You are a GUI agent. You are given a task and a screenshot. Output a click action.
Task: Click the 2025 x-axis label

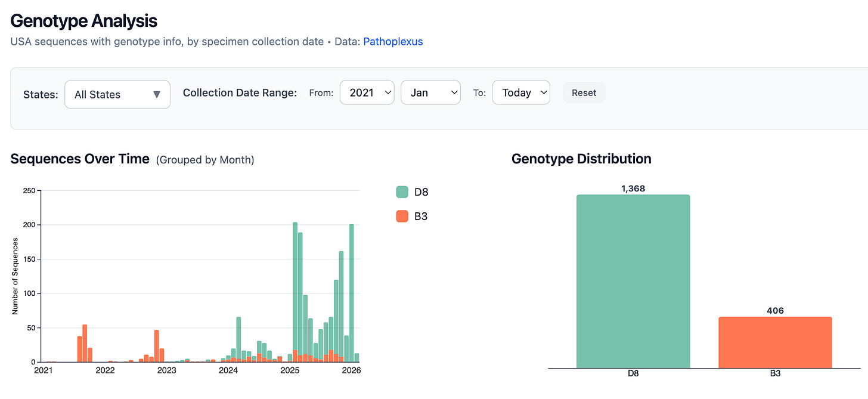point(290,371)
